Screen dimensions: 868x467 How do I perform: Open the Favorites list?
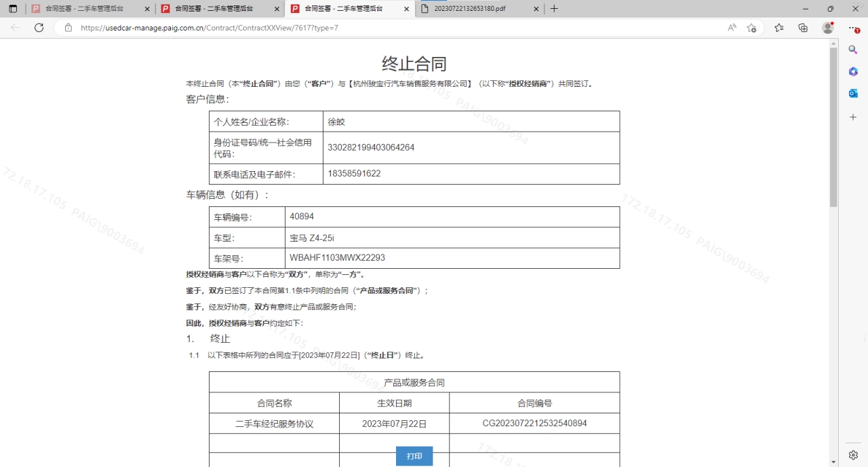point(779,28)
